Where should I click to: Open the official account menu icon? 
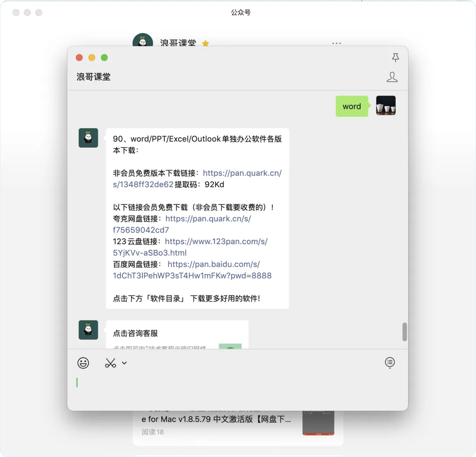click(390, 362)
